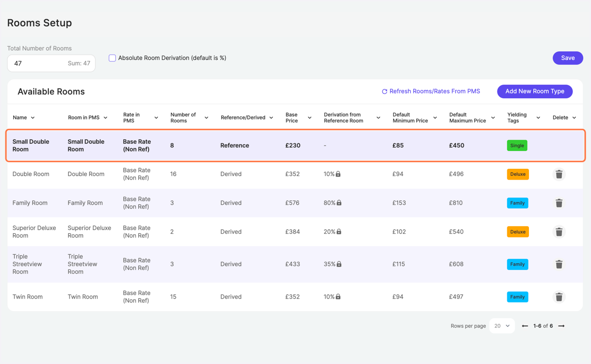The image size is (591, 364).
Task: Delete the Superior Deluxe Room row
Action: (x=559, y=232)
